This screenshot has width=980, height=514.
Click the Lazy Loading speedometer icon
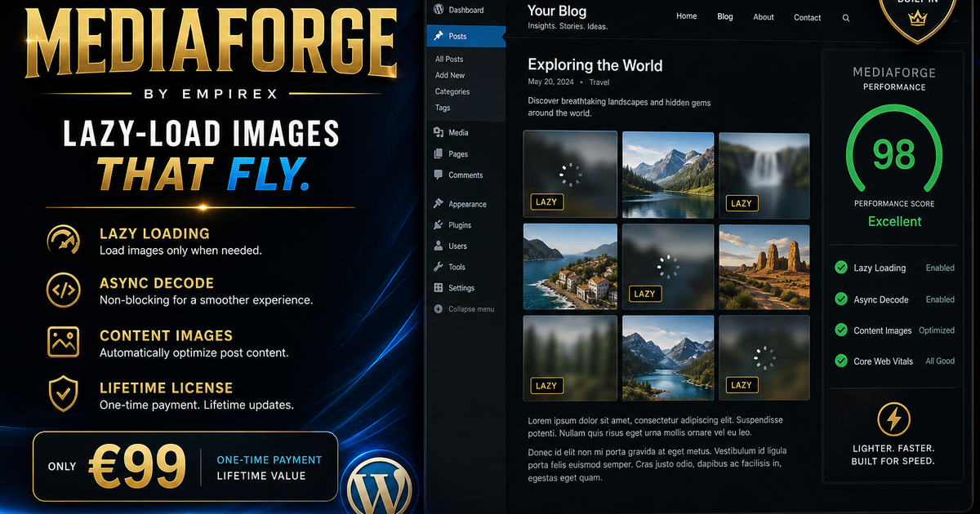64,241
